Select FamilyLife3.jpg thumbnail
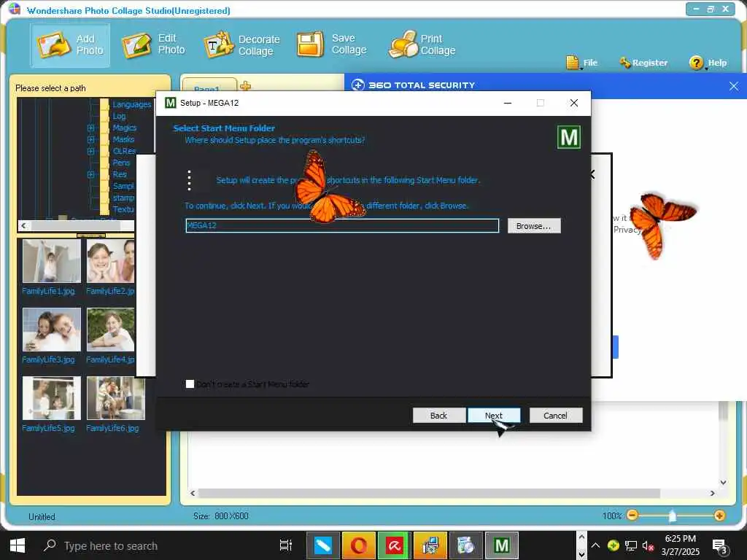Screen dimensions: 747x560 coord(52,330)
